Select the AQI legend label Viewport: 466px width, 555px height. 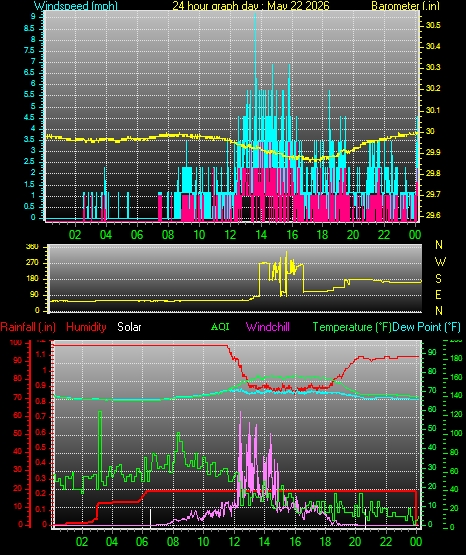pos(220,327)
